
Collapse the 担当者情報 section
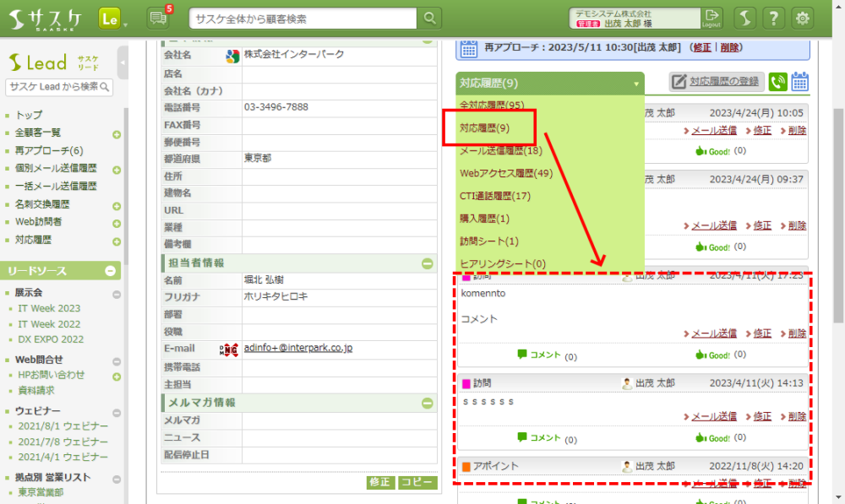coord(428,263)
